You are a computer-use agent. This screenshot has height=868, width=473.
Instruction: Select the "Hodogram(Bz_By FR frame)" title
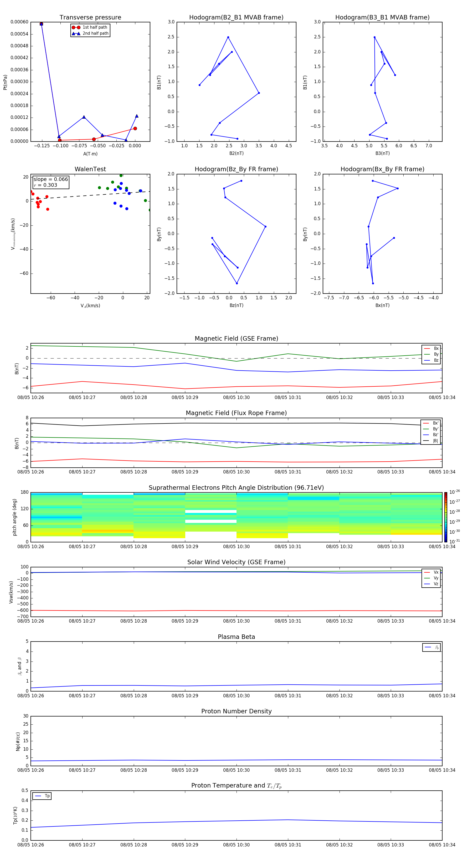pos(236,169)
